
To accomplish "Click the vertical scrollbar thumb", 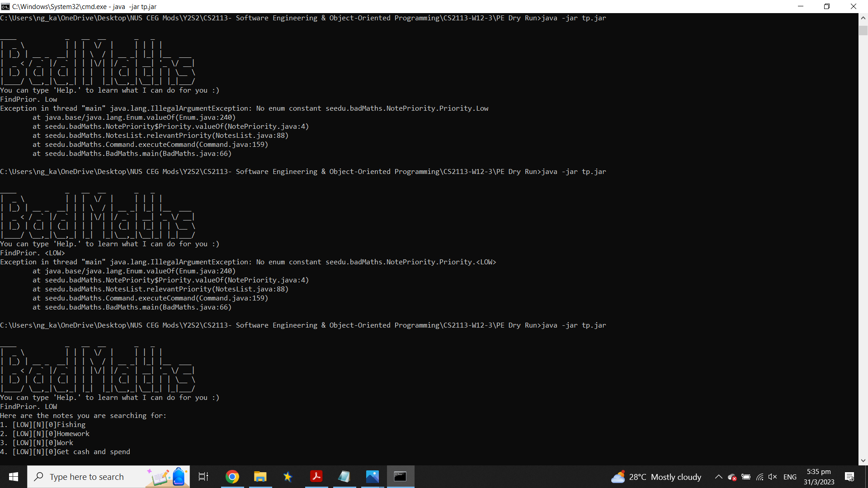I will pyautogui.click(x=863, y=30).
